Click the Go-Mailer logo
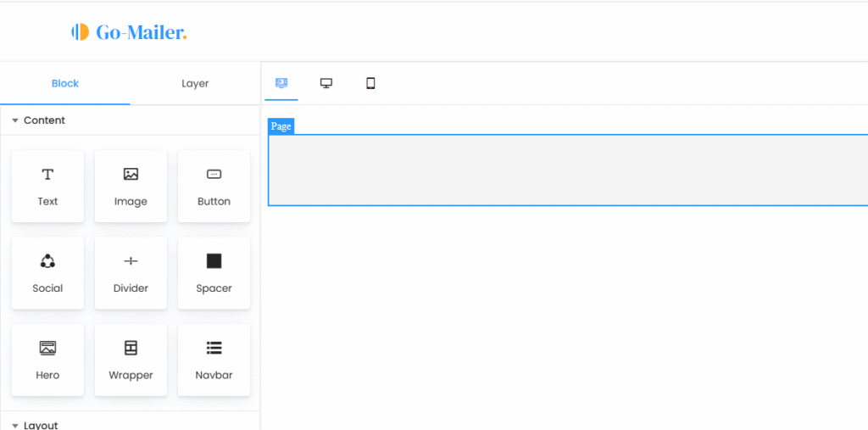 pyautogui.click(x=130, y=32)
